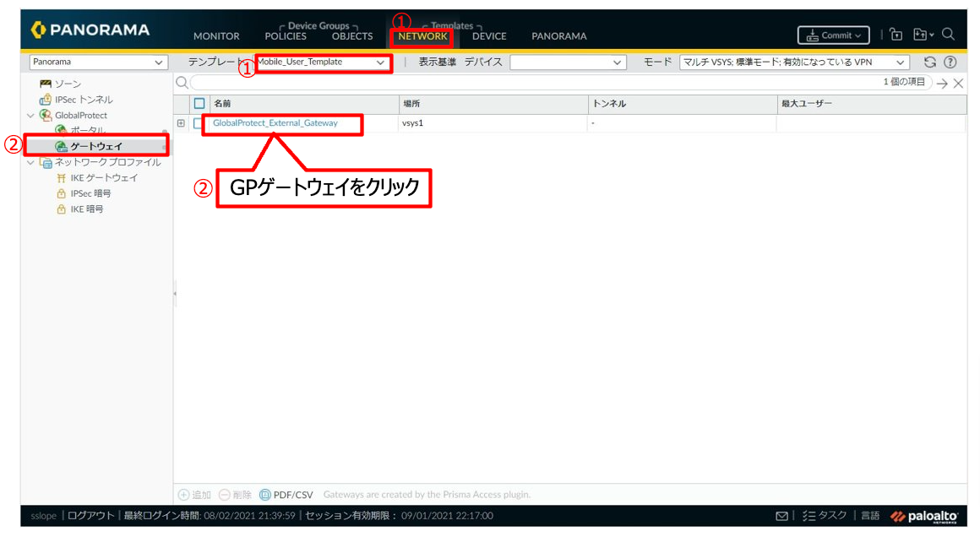This screenshot has height=537, width=980.
Task: Select ゾーン in the sidebar
Action: 68,84
